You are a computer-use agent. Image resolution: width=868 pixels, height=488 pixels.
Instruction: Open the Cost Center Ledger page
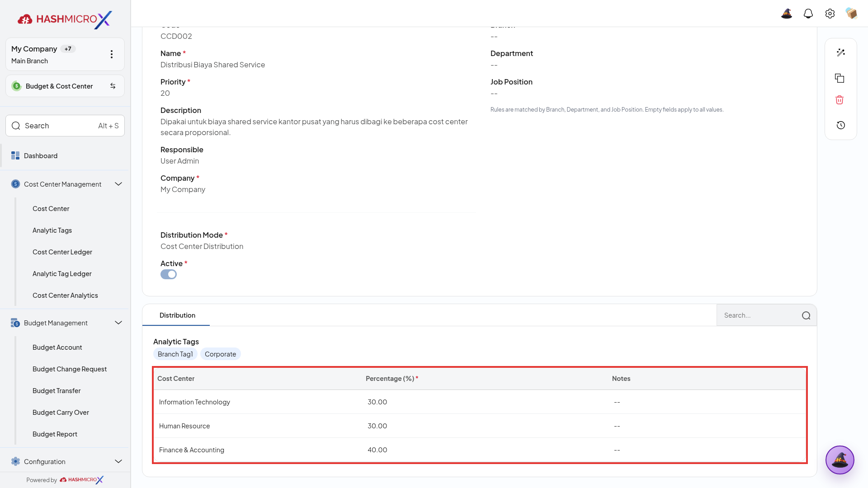tap(62, 252)
